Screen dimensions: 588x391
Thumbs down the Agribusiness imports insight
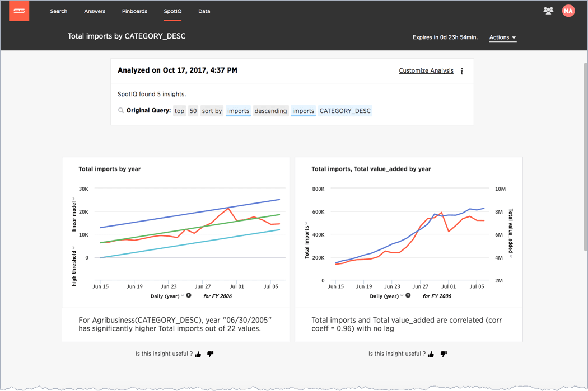211,354
